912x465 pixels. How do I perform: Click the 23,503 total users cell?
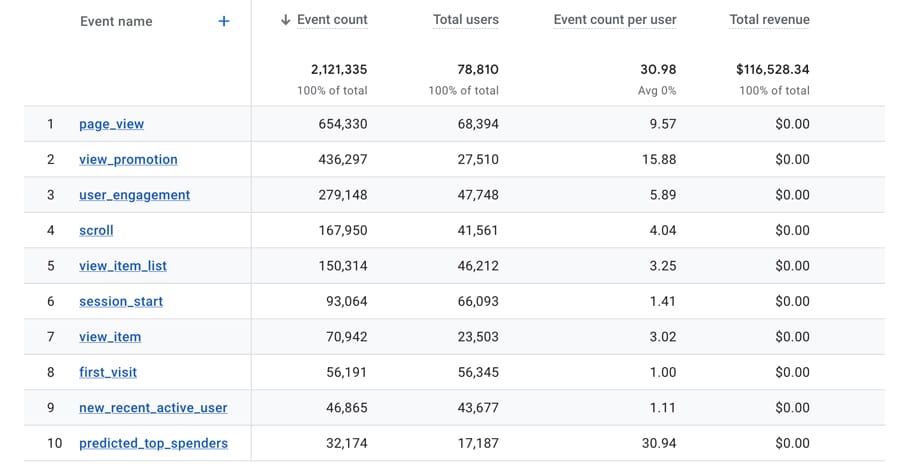pyautogui.click(x=478, y=337)
